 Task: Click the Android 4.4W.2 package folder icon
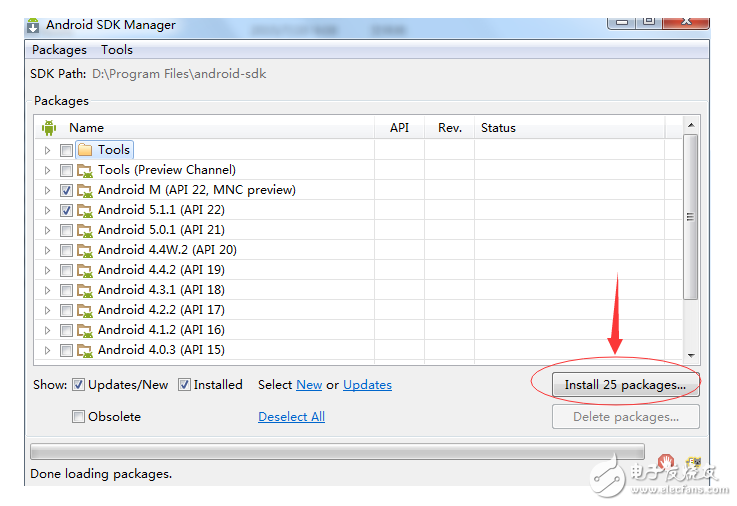coord(85,250)
